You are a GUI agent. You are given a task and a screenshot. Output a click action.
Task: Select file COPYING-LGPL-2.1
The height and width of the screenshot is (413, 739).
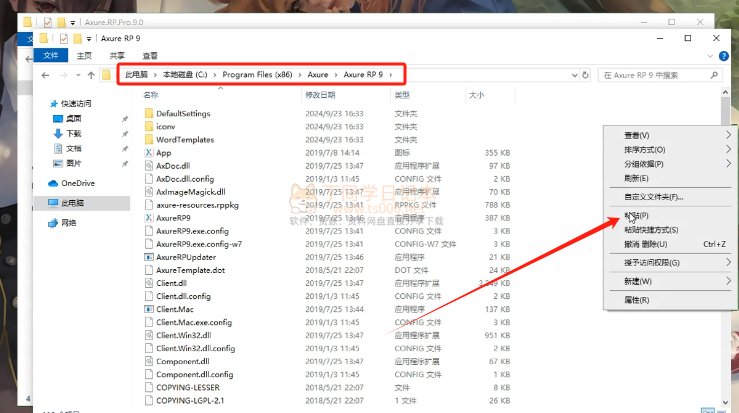190,400
